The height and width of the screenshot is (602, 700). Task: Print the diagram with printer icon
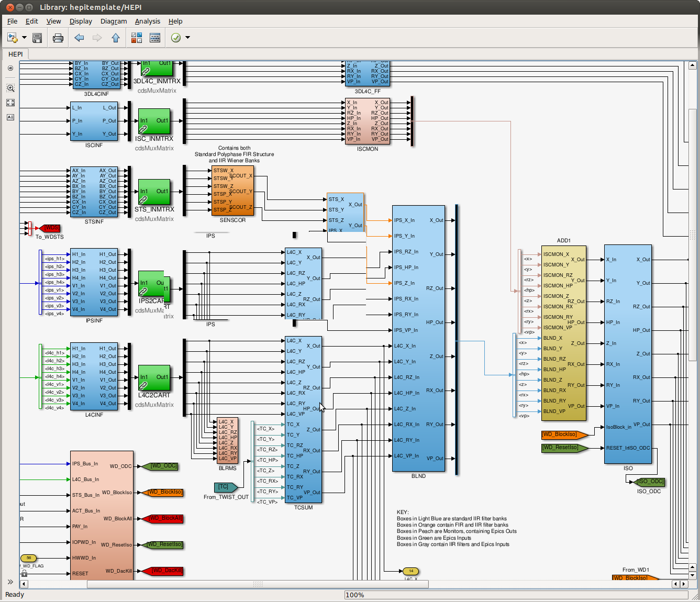pos(58,38)
